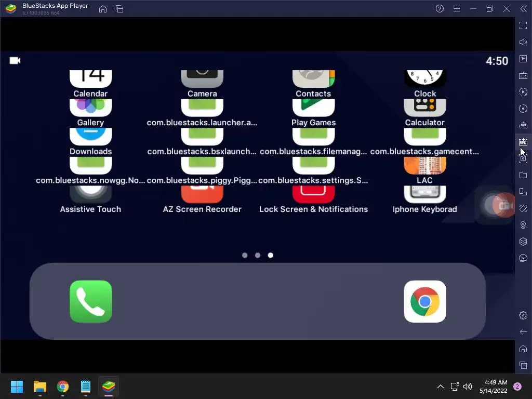Click cursor lock icon in side toolbar

pyautogui.click(x=523, y=59)
